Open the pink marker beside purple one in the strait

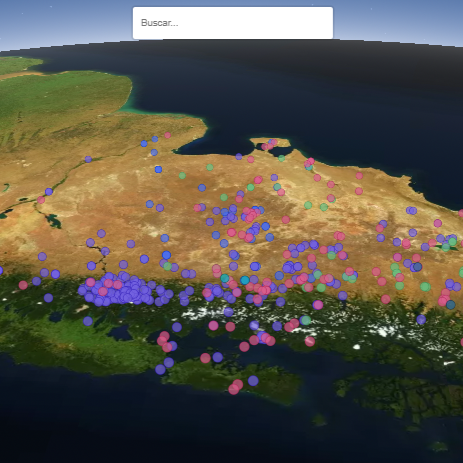(205, 358)
